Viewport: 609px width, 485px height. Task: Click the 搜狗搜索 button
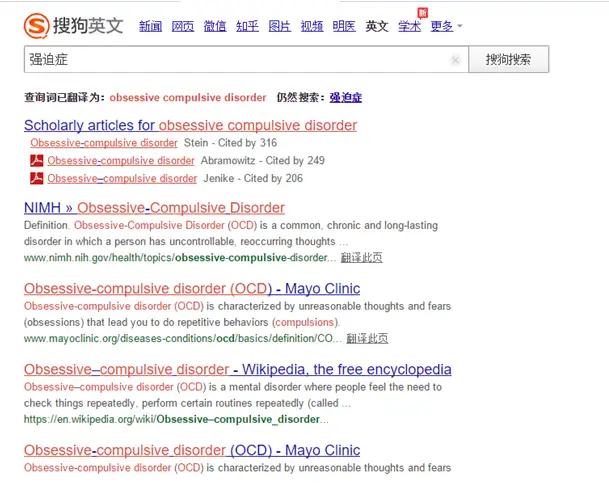coord(508,59)
